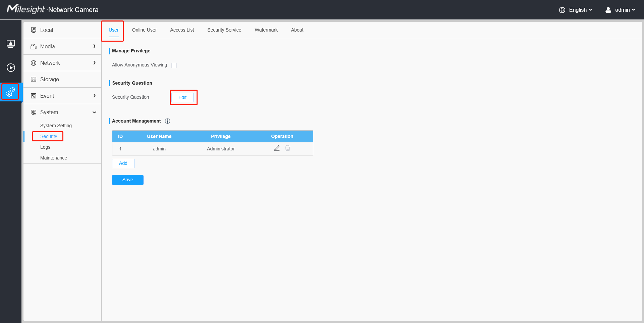Click the Administrator privilege cell
Viewport: 644px width, 323px height.
[x=221, y=149]
